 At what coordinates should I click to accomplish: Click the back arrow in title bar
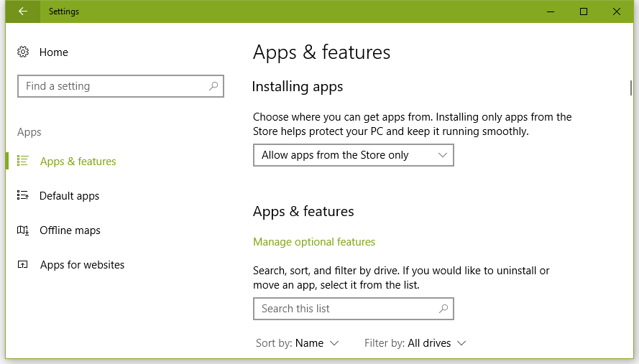(x=23, y=11)
